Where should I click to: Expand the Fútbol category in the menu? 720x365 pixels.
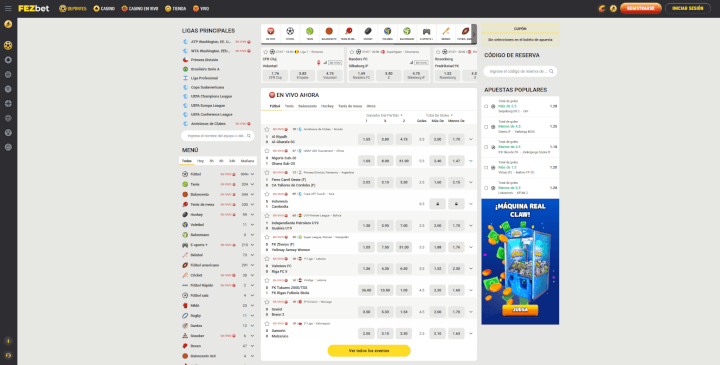point(252,174)
